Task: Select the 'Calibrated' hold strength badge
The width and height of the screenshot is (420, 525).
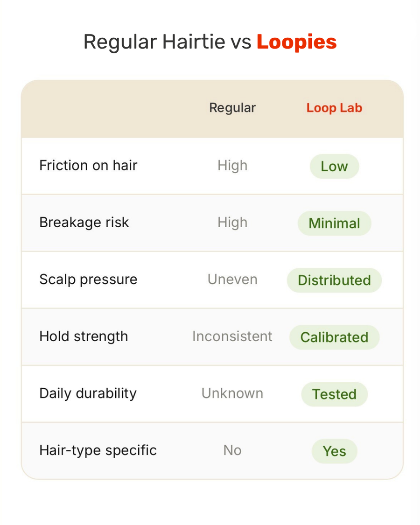Action: [334, 337]
